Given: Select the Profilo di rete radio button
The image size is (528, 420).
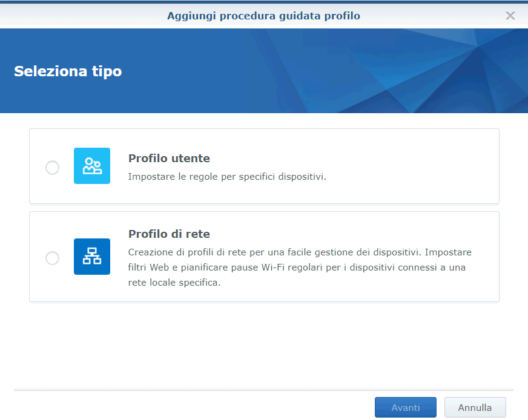Looking at the screenshot, I should [53, 258].
